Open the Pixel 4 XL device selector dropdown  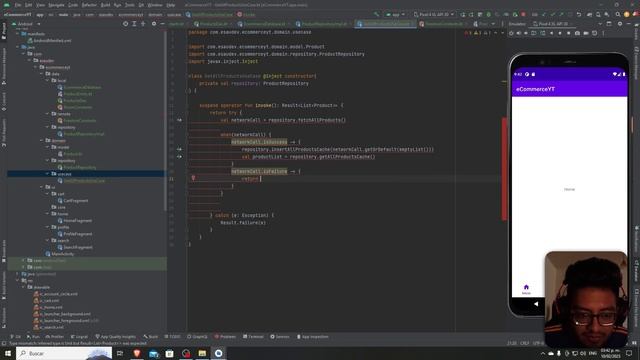[433, 14]
